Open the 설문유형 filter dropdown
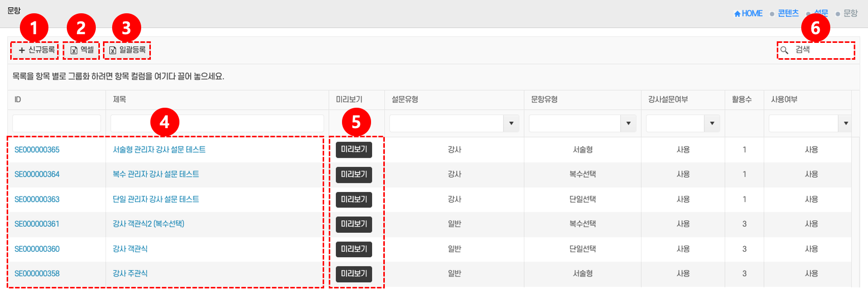 [x=511, y=124]
